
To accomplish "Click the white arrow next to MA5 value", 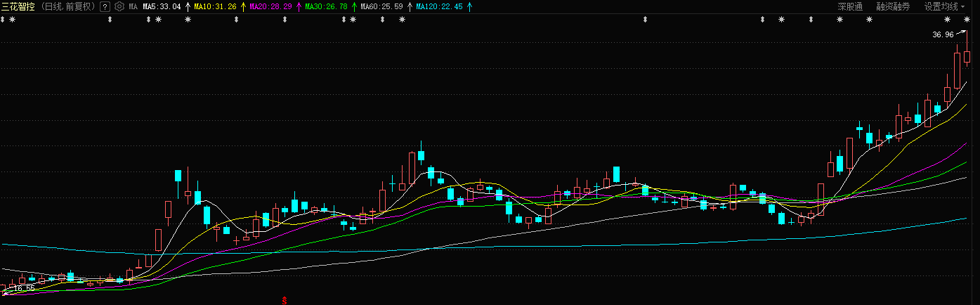I will tap(188, 7).
